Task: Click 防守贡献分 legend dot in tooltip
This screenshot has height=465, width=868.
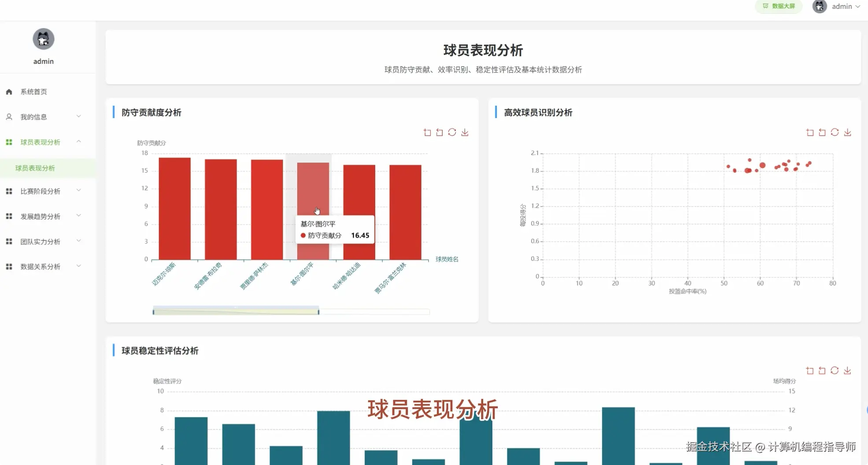Action: 303,235
